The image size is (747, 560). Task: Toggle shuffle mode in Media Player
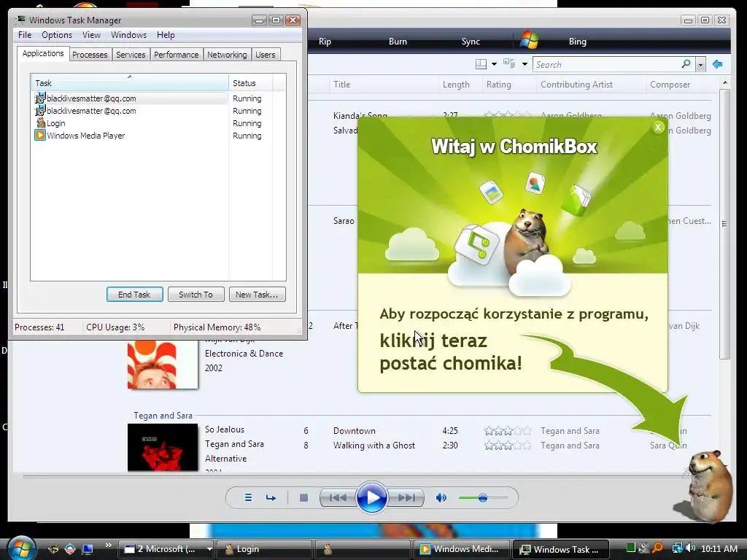pyautogui.click(x=248, y=497)
